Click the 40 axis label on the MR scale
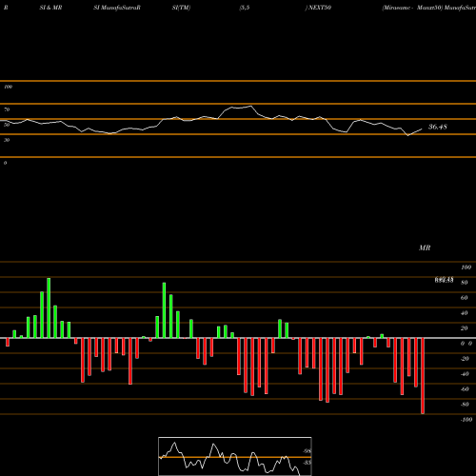Image resolution: width=476 pixels, height=476 pixels. pos(465,313)
